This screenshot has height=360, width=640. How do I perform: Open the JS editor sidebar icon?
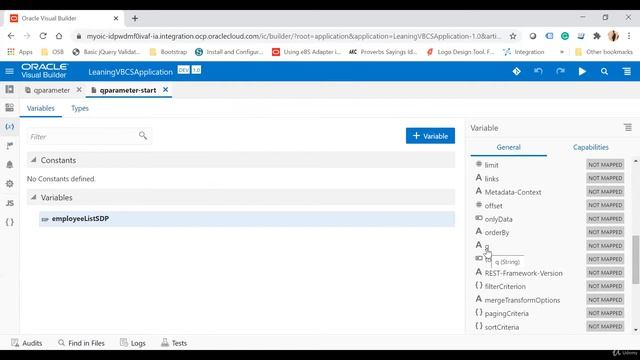[9, 203]
